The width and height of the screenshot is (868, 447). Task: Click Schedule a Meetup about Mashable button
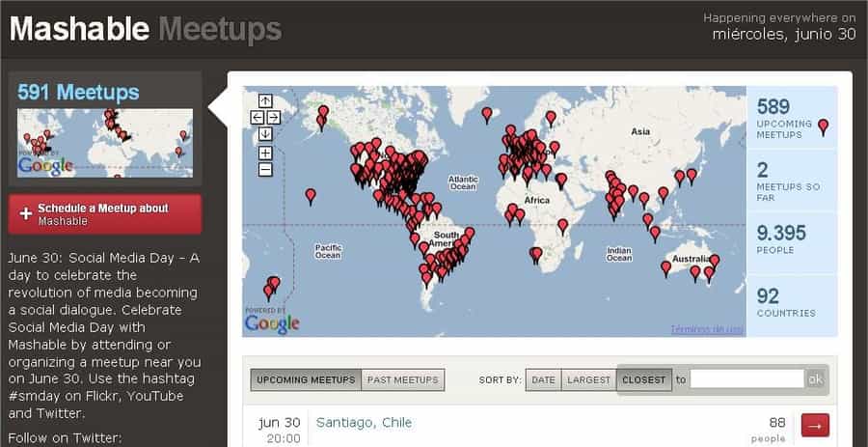pos(105,214)
